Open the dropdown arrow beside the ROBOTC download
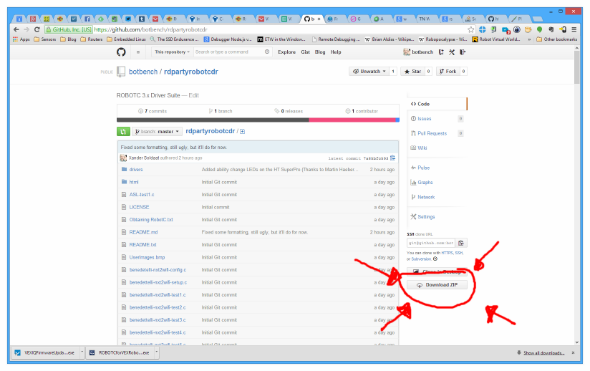Viewport: 590px width, 371px height. click(157, 353)
